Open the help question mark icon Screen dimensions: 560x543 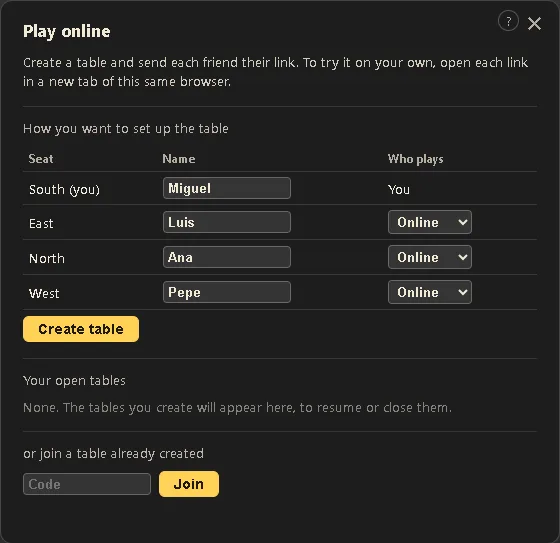(508, 21)
